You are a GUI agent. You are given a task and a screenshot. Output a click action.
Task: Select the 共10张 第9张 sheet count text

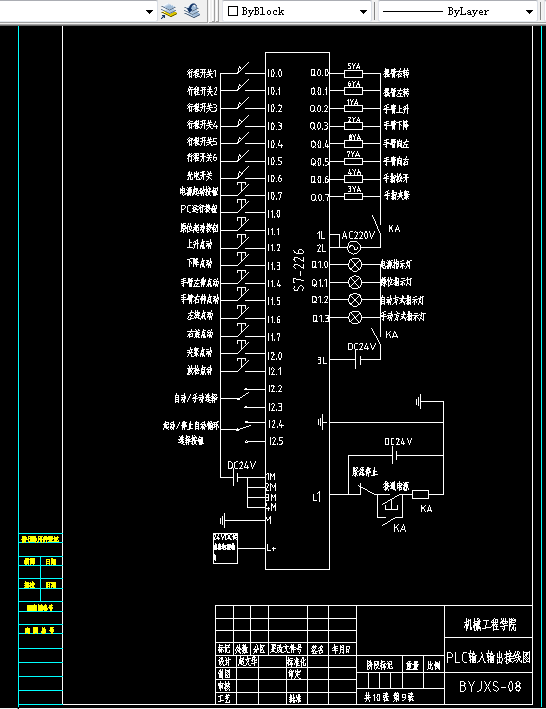(x=389, y=698)
